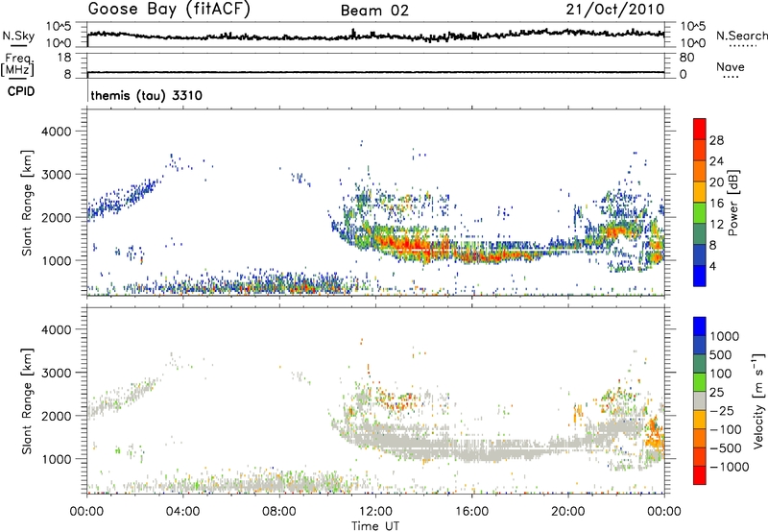Click the '20:00' time axis tick label
Screen dimensions: 768x532
[x=567, y=512]
